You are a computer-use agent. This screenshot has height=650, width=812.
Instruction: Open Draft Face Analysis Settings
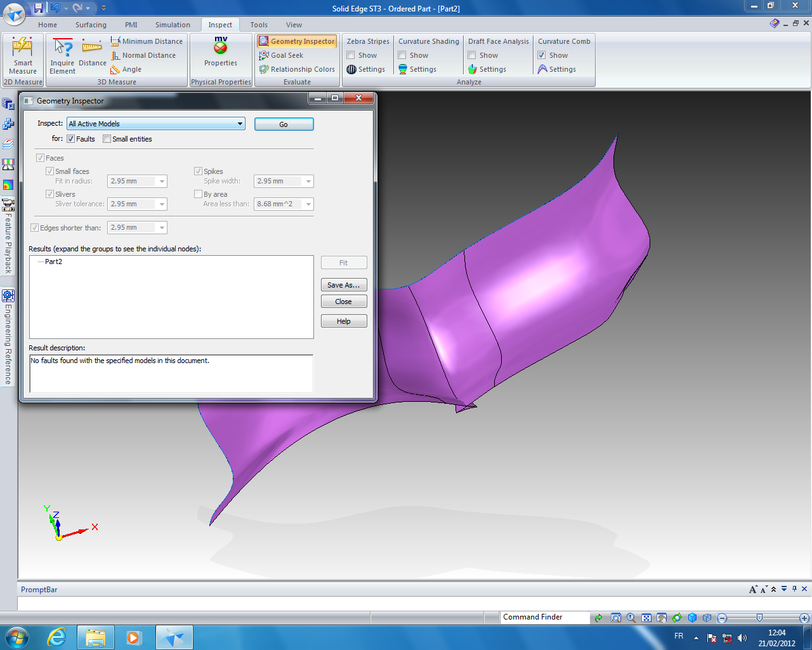tap(487, 69)
